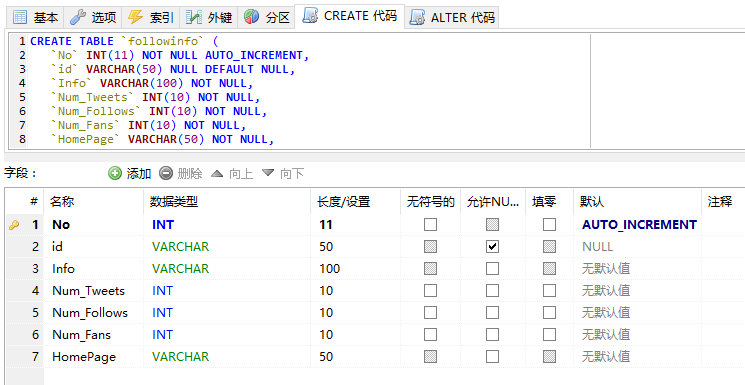
Task: Toggle zerofill checkbox for Num_Tweets
Action: 549,290
